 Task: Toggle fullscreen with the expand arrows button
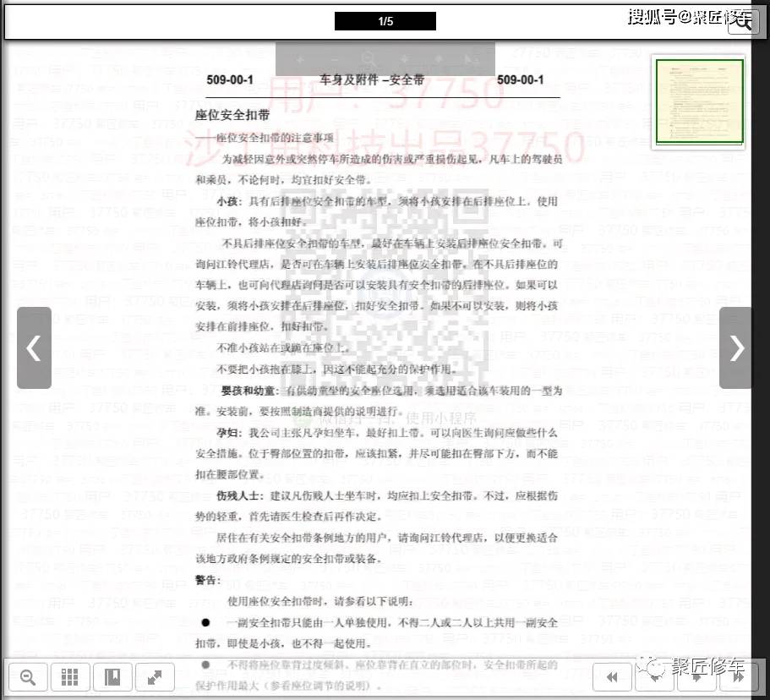pos(155,677)
